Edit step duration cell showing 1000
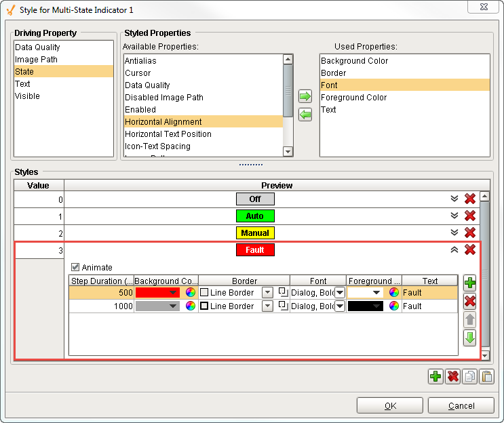The width and height of the screenshot is (504, 423). [x=101, y=306]
